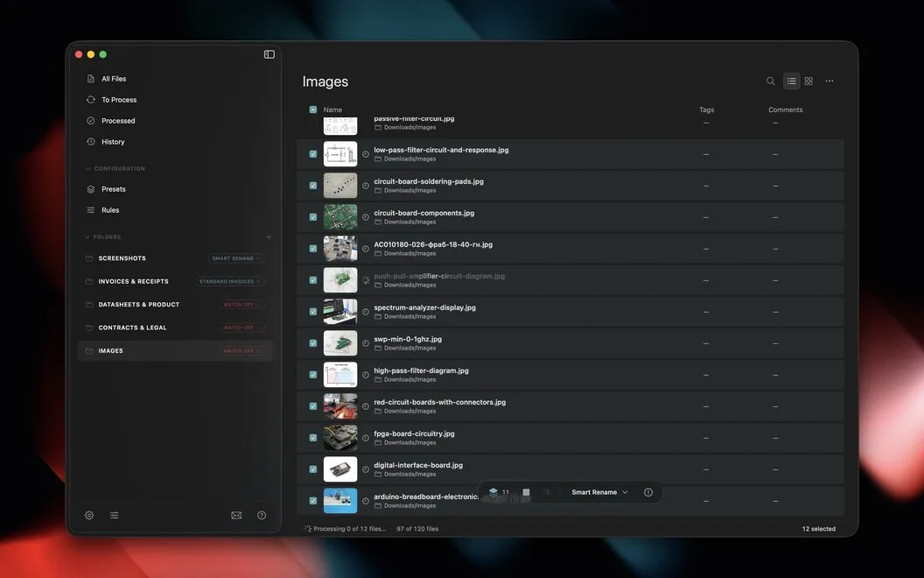Uncheck circuit-board-components.jpg checkbox

(x=313, y=217)
